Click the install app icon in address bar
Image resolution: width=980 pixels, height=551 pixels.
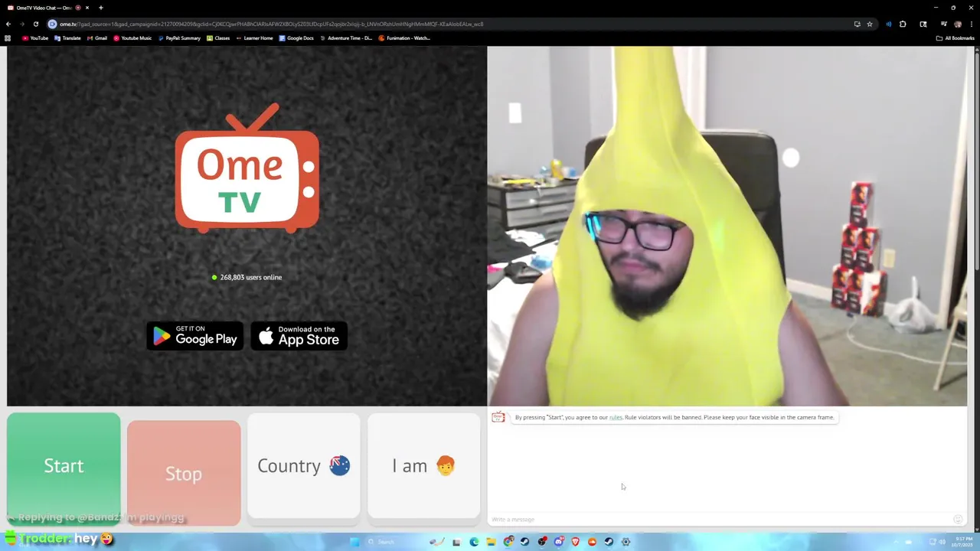pyautogui.click(x=857, y=24)
